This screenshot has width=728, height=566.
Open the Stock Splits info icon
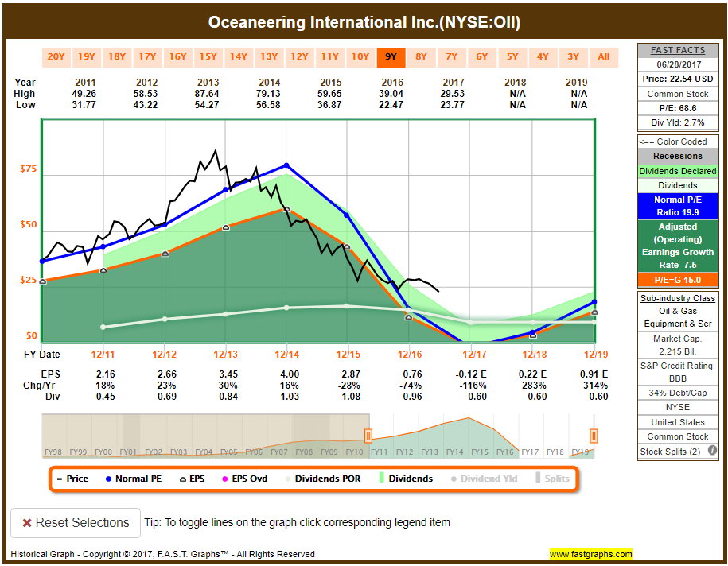coord(712,451)
